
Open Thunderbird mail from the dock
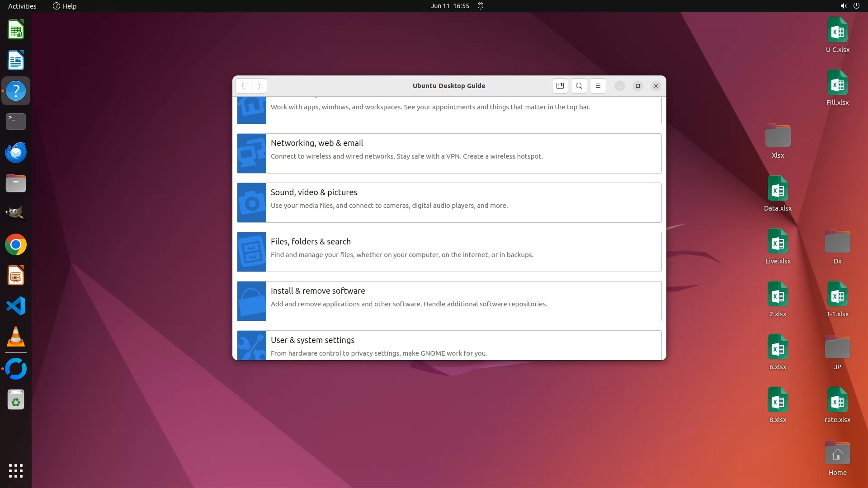tap(16, 153)
